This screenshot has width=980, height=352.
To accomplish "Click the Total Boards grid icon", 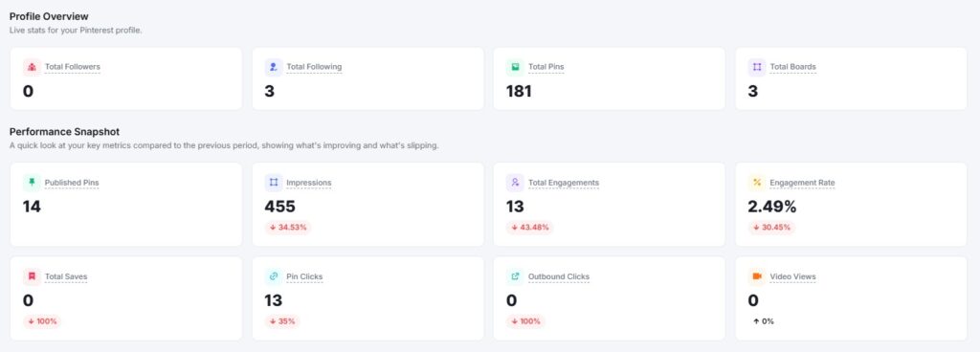I will [757, 67].
